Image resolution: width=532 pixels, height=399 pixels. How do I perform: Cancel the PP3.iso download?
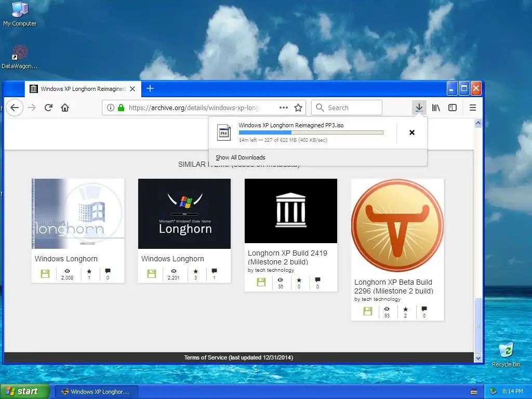[x=412, y=132]
